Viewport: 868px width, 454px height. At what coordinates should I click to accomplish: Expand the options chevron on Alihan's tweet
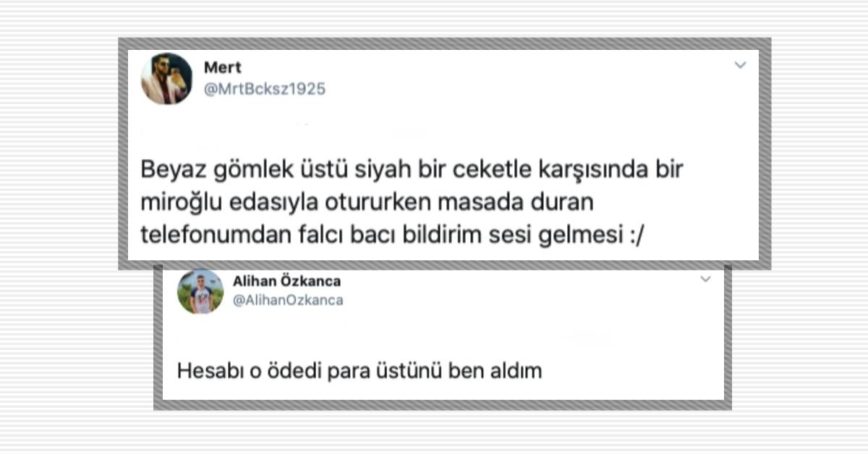click(706, 280)
